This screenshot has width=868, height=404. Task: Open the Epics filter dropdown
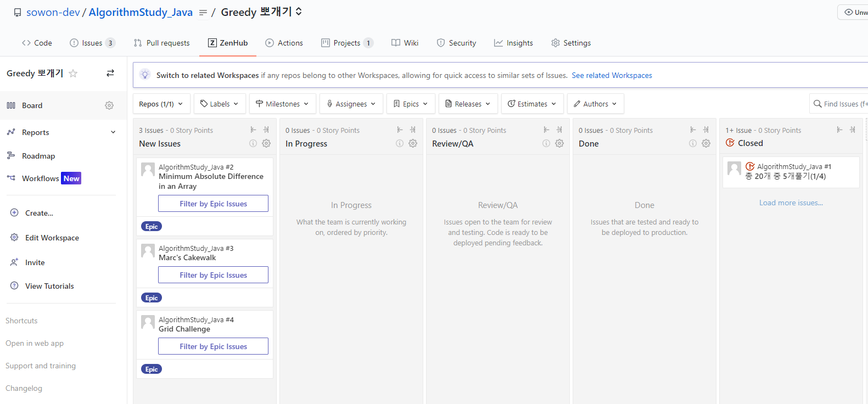tap(411, 104)
